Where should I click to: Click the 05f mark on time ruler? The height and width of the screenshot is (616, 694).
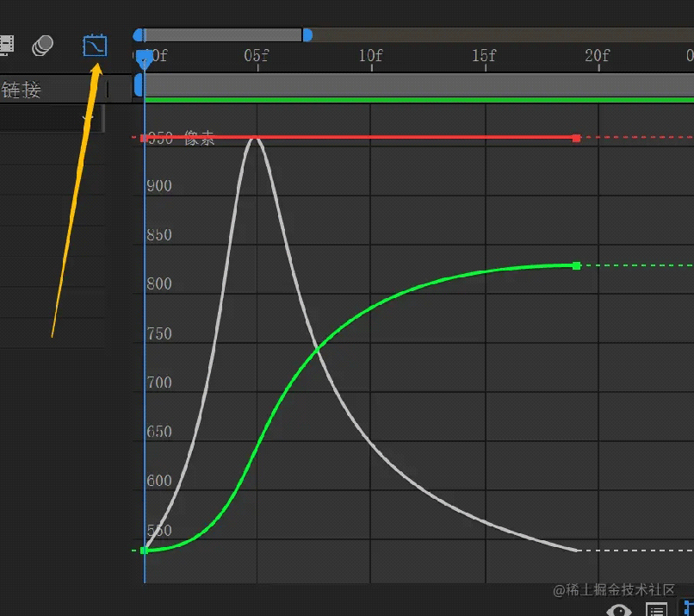click(257, 56)
